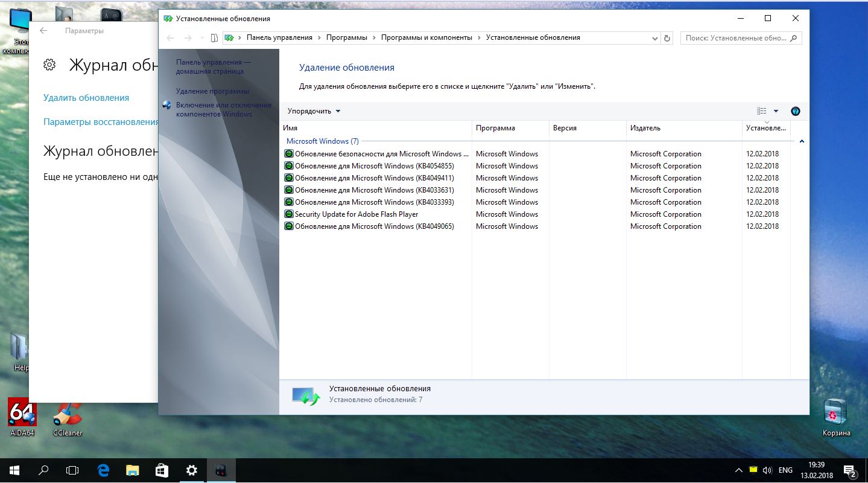Click the Установленные обновления breadcrumb segment
This screenshot has height=483, width=868.
(533, 37)
